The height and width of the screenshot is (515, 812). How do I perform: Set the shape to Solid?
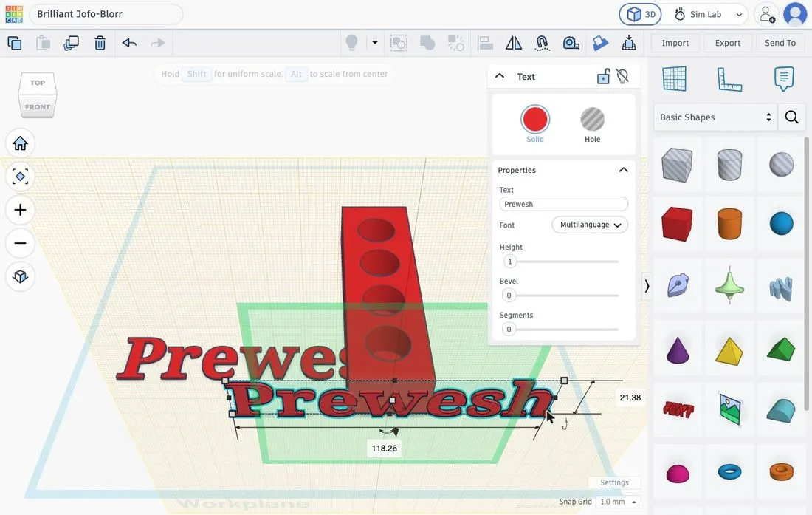(535, 124)
